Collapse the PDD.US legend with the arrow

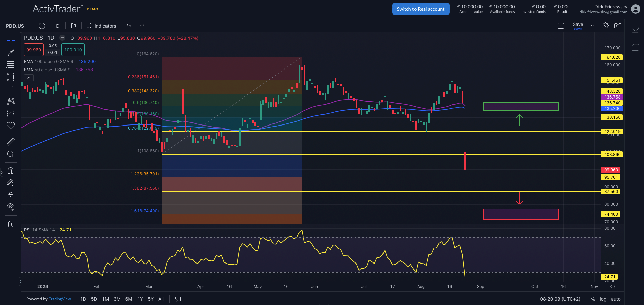coord(29,77)
